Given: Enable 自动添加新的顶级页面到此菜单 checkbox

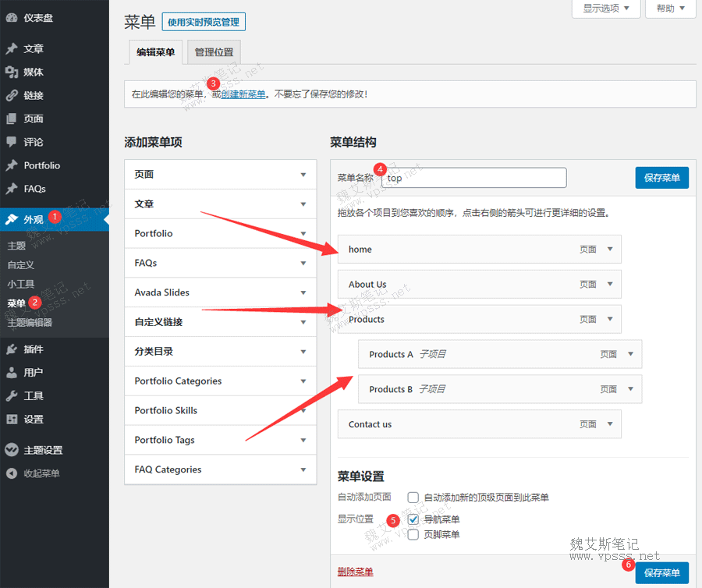Looking at the screenshot, I should (x=413, y=498).
